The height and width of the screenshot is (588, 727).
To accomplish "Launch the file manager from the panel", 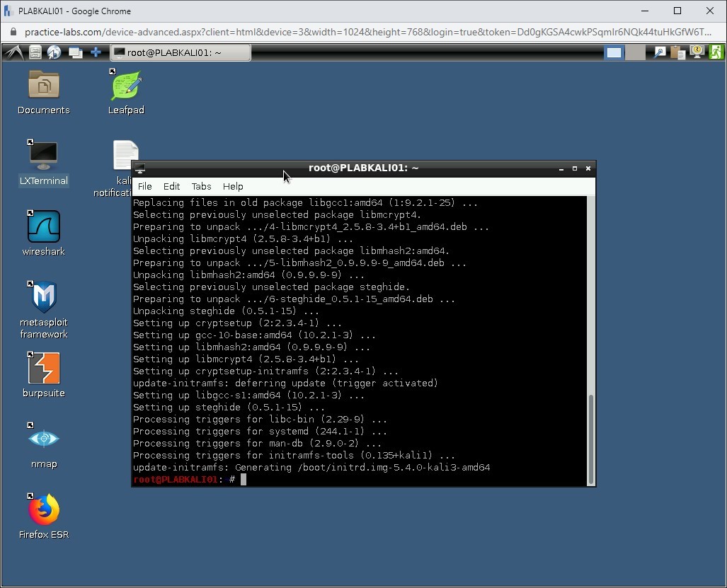I will 35,52.
